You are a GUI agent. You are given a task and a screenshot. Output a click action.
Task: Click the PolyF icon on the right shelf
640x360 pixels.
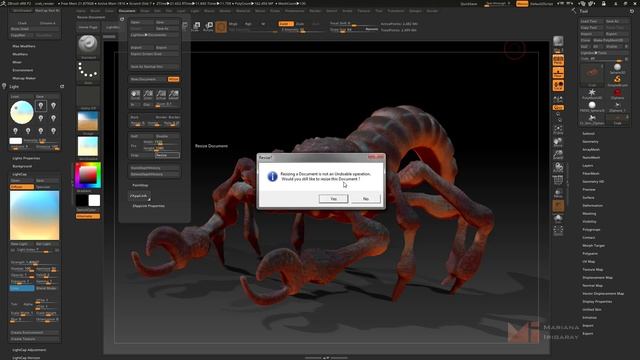(558, 180)
